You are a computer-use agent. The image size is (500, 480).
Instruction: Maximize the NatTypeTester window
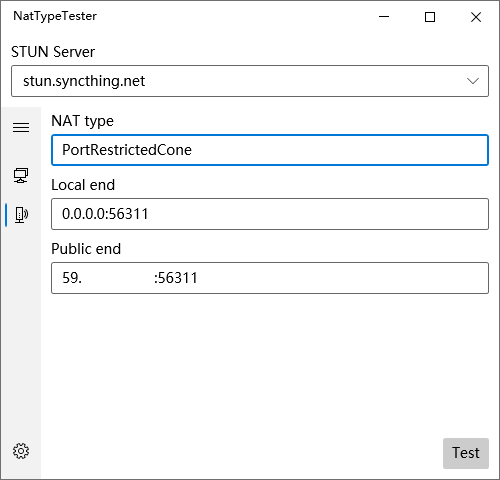point(430,17)
